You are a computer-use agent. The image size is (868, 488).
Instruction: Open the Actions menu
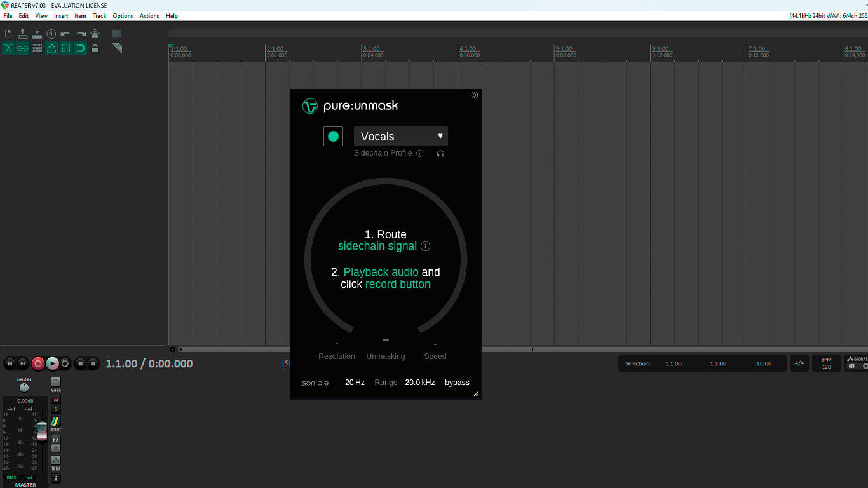click(x=149, y=16)
